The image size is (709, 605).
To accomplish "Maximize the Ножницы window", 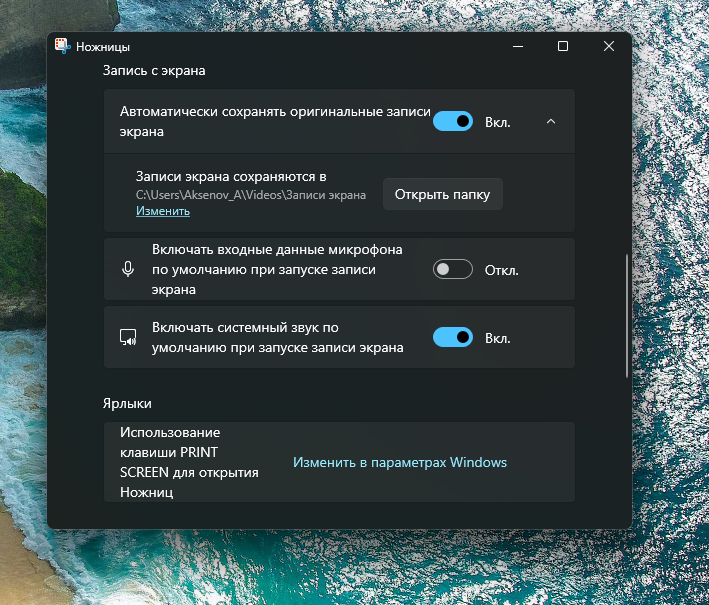I will (x=563, y=46).
